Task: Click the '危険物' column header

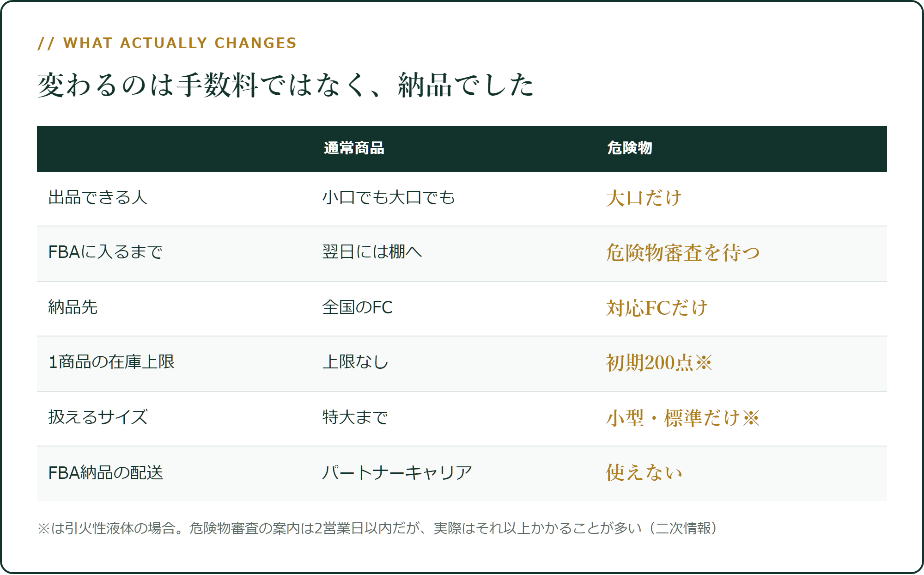Action: tap(630, 148)
